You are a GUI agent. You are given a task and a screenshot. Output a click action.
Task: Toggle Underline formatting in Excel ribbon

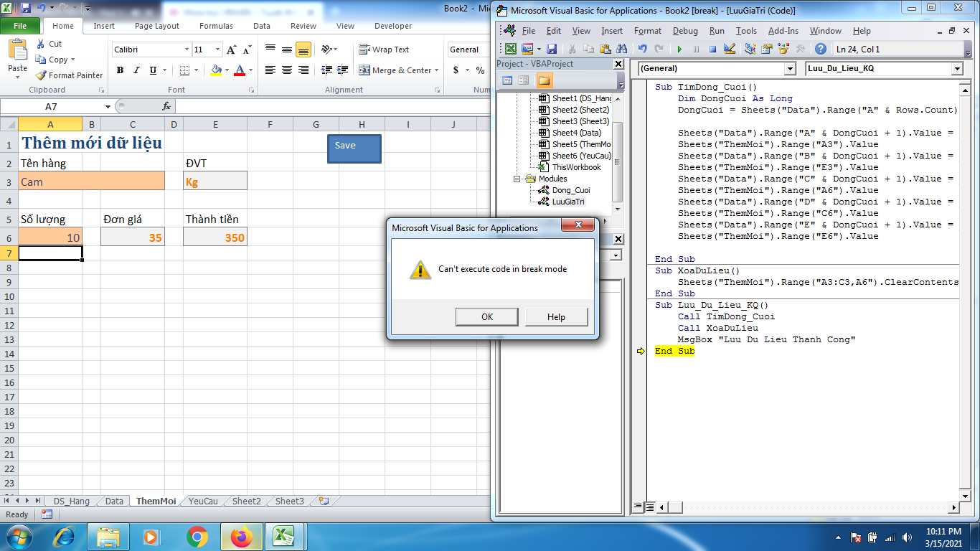153,70
